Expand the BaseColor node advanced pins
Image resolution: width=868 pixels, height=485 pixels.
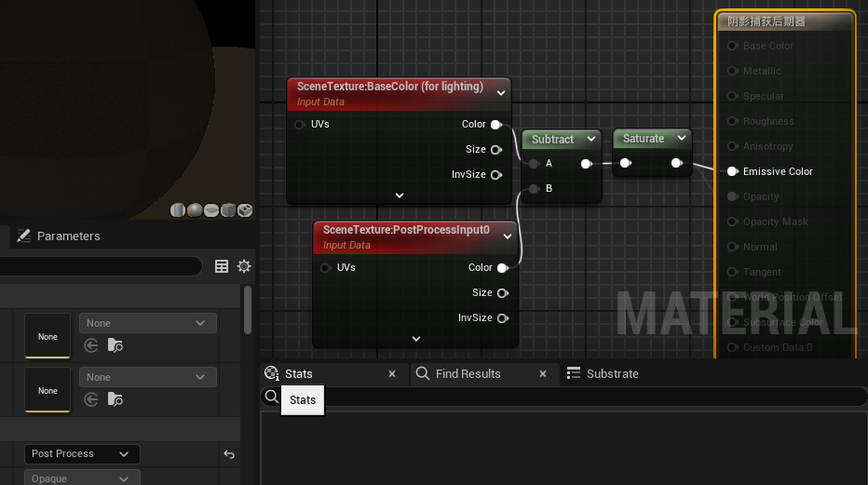pos(400,195)
